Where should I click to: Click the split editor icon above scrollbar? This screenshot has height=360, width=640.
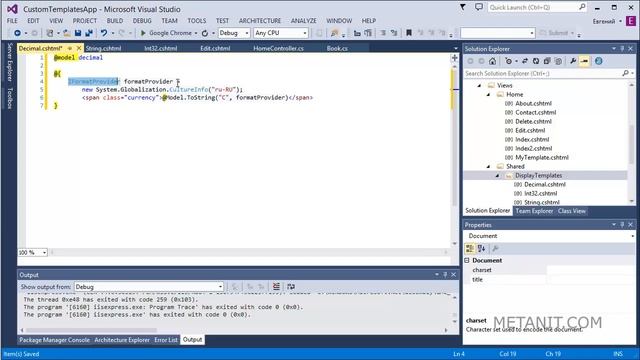click(455, 58)
